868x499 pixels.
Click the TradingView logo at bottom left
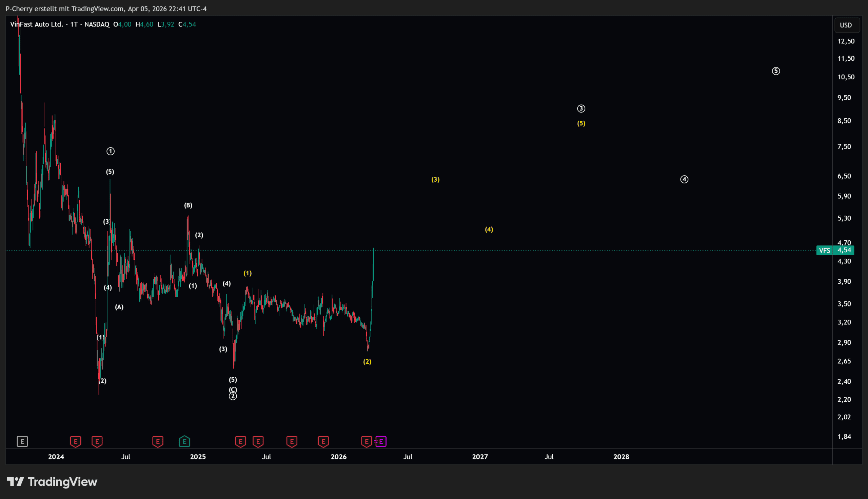click(52, 482)
